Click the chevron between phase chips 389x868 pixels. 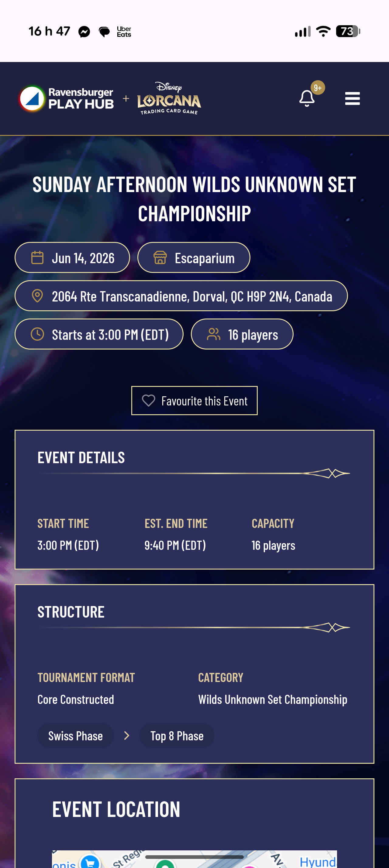tap(127, 735)
